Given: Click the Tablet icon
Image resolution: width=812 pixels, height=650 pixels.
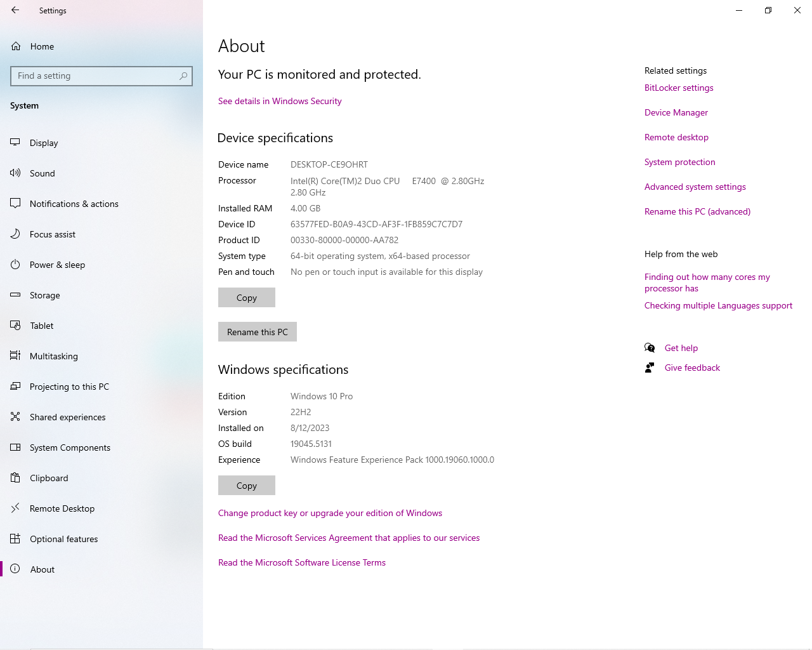Looking at the screenshot, I should coord(15,326).
